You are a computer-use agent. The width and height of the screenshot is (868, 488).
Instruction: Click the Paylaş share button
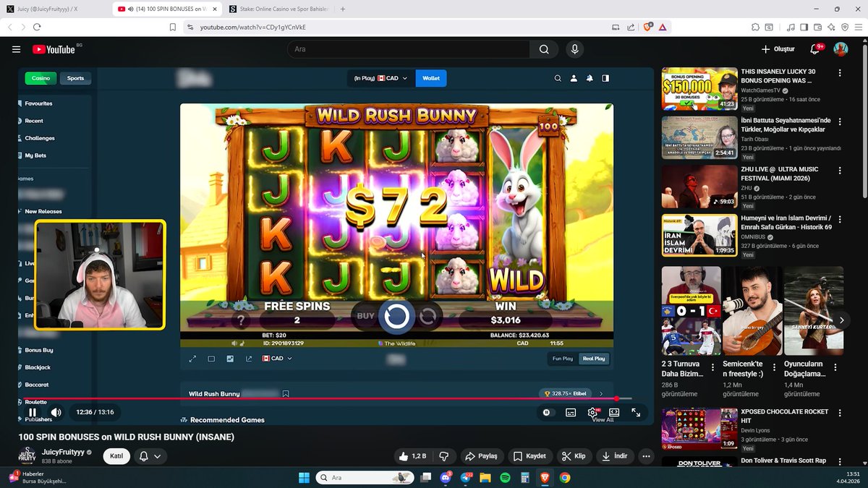pos(482,456)
